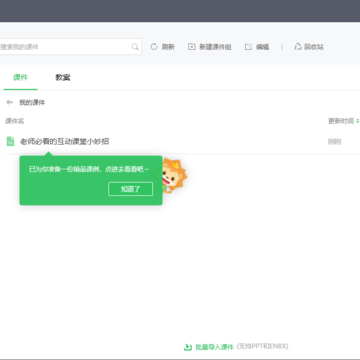Switch to the 课件 tab
The height and width of the screenshot is (360, 360).
pyautogui.click(x=20, y=77)
